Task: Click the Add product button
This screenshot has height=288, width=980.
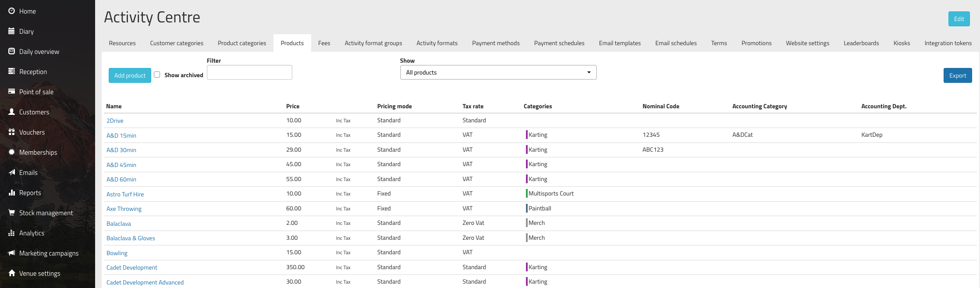Action: (x=130, y=75)
